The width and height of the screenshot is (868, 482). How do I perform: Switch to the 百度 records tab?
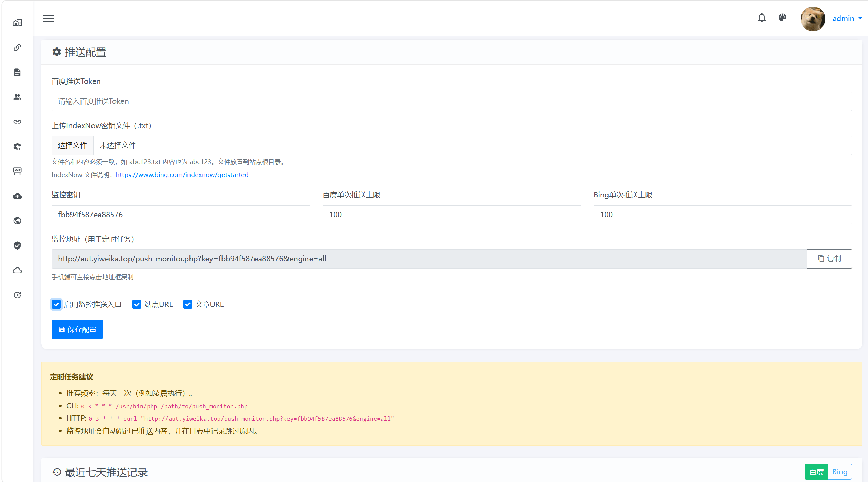pyautogui.click(x=816, y=472)
